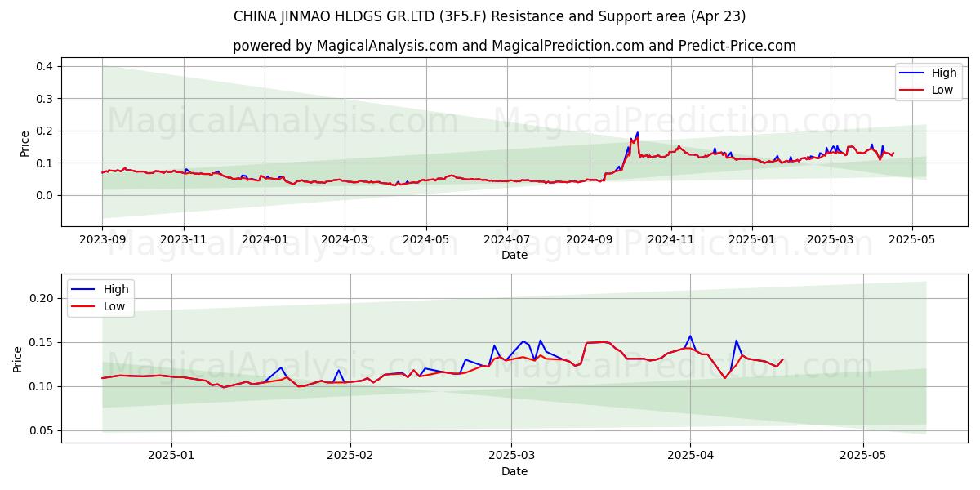Click the 2025-02 tick label on lower chart

click(350, 456)
